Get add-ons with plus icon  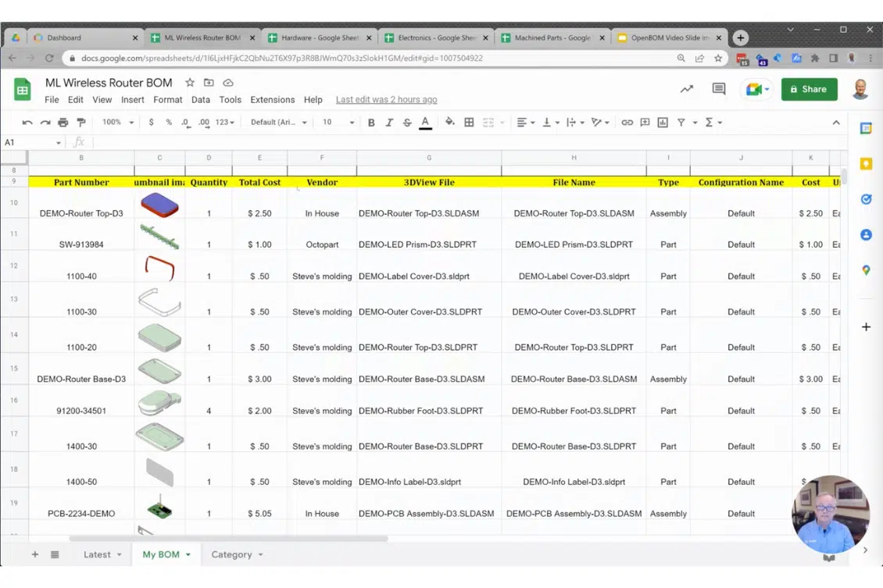866,327
